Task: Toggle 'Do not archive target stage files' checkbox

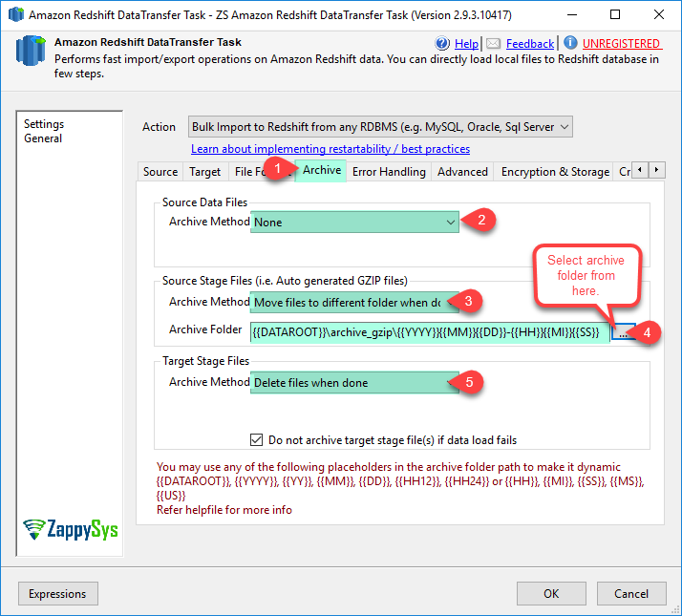Action: tap(256, 440)
